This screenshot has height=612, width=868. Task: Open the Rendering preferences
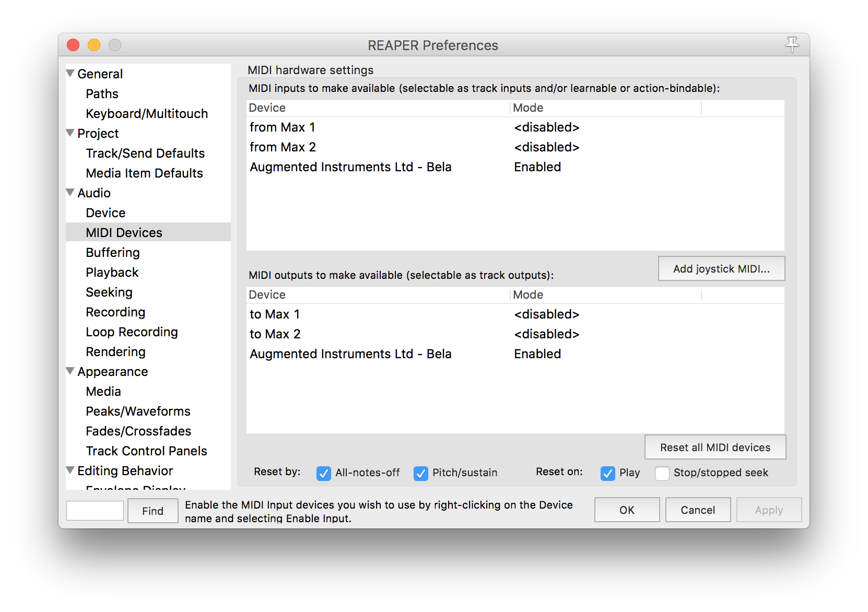(115, 352)
